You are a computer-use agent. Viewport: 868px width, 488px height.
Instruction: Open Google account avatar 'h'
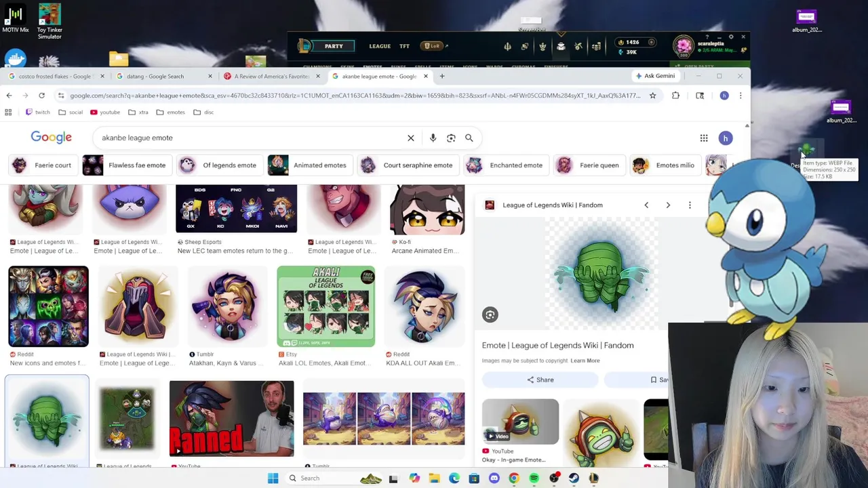click(x=726, y=138)
